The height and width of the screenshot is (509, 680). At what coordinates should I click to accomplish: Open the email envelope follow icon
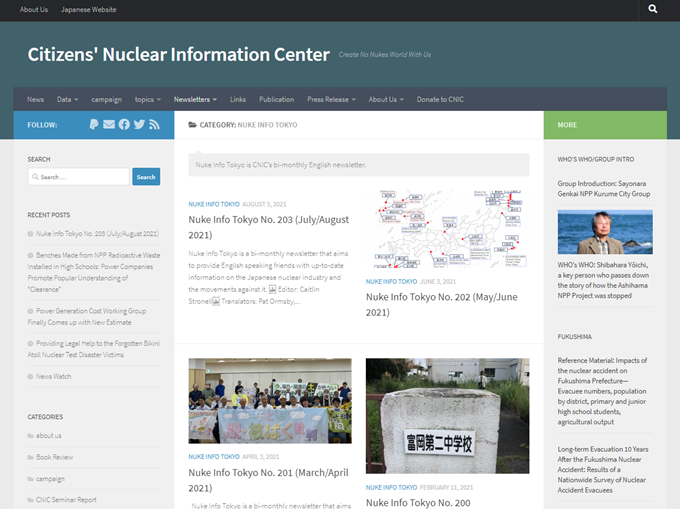(109, 125)
